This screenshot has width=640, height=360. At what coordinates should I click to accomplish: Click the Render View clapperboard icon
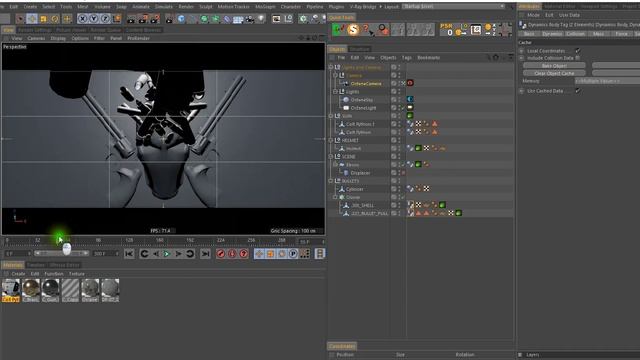[x=131, y=19]
